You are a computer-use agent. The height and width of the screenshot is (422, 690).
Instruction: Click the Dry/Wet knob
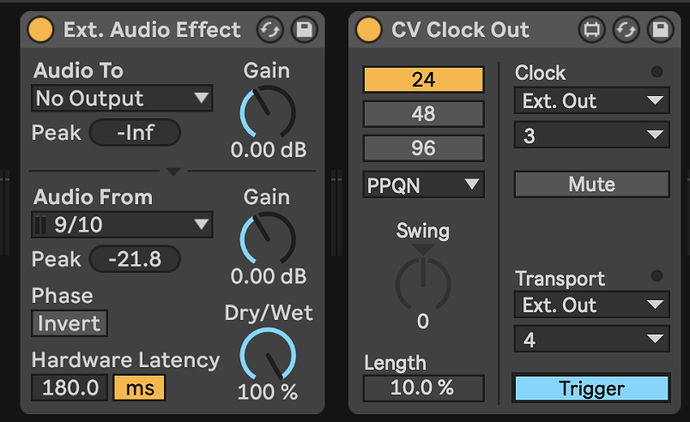tap(268, 354)
